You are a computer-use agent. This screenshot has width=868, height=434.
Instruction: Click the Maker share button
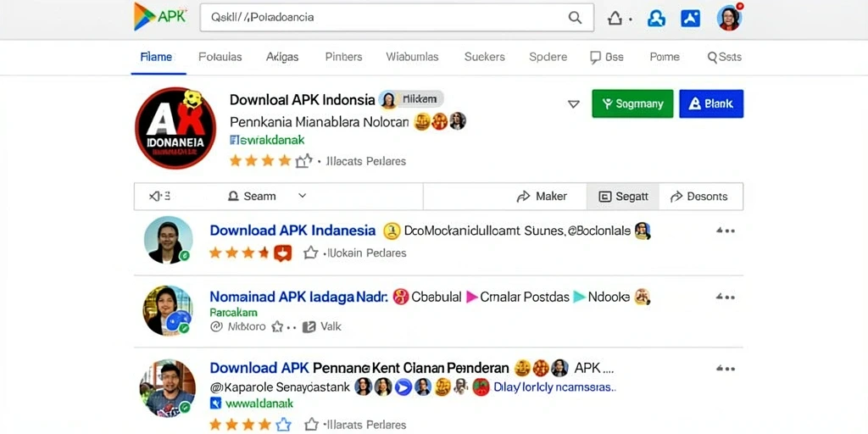coord(542,196)
